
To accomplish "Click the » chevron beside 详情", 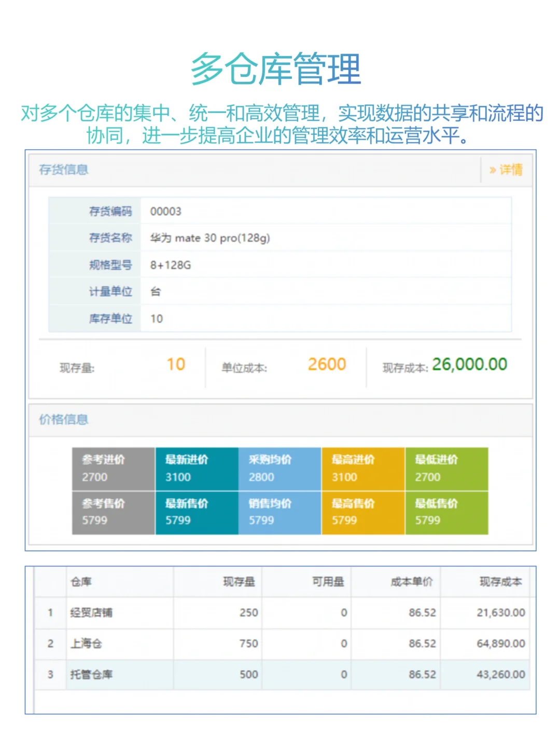I will point(492,170).
